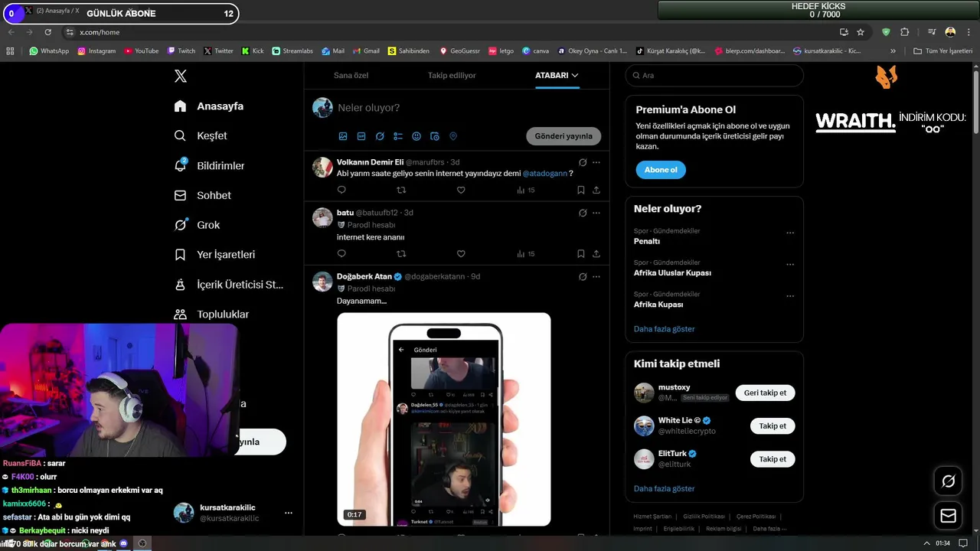Open kursatkarakilic account menu dots

tap(289, 513)
